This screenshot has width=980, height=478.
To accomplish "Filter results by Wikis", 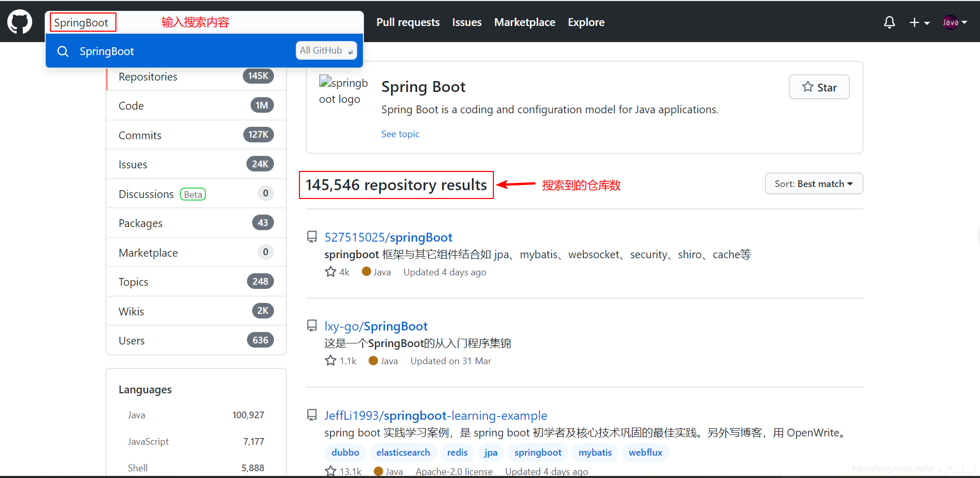I will point(196,311).
